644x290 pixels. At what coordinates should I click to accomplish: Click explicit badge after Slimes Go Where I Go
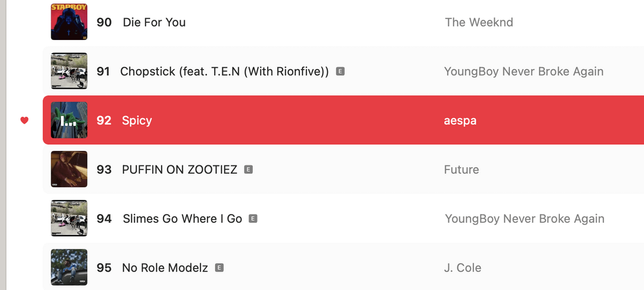pyautogui.click(x=253, y=219)
